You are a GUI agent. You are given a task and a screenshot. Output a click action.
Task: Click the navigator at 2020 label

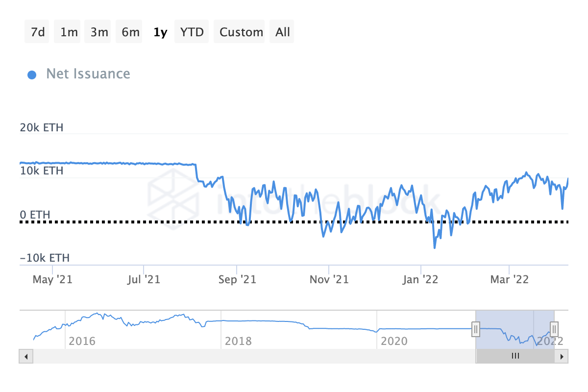394,341
